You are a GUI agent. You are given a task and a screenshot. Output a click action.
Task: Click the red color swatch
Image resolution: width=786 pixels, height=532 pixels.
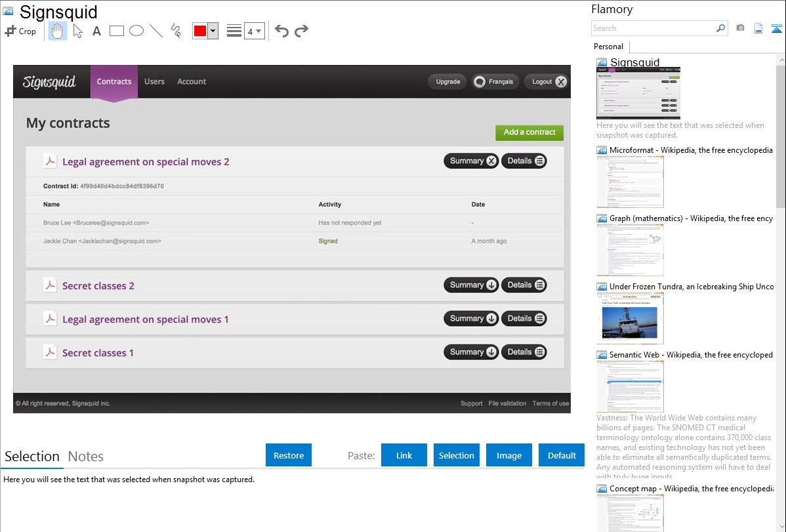click(x=200, y=31)
